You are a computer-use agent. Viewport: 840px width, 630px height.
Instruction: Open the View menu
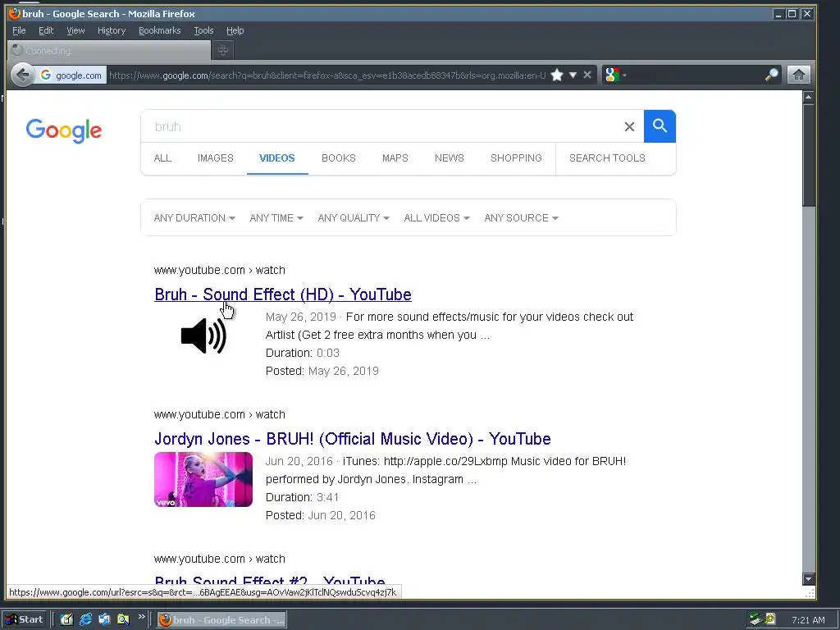[75, 30]
